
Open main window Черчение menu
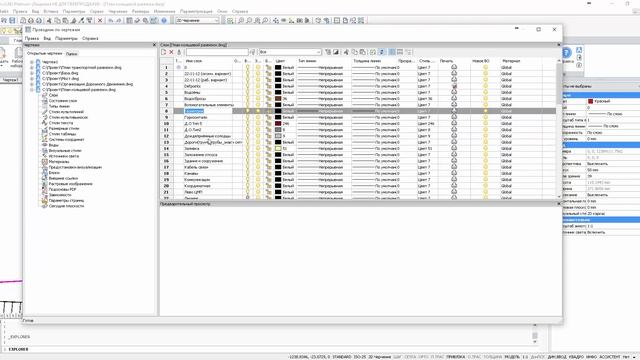click(x=118, y=11)
